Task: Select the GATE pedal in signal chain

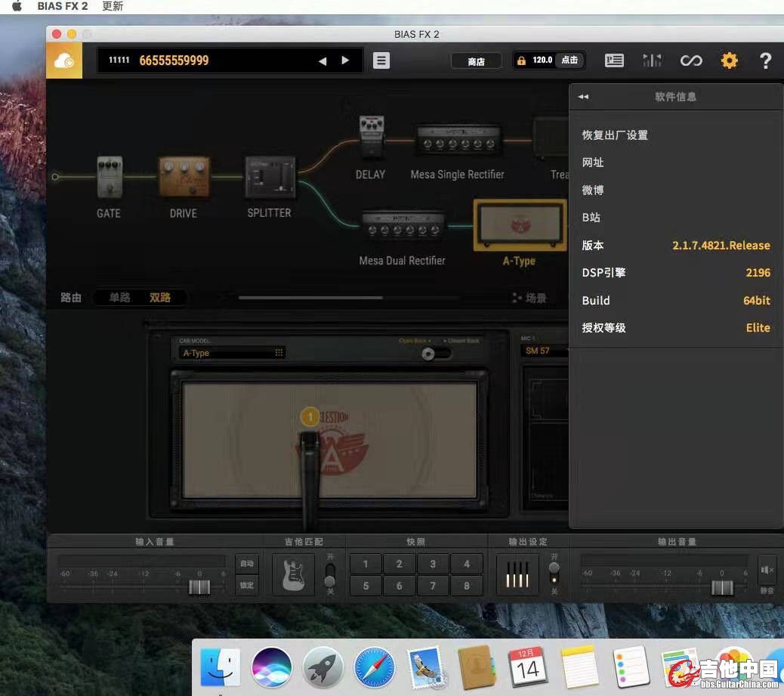Action: tap(109, 178)
